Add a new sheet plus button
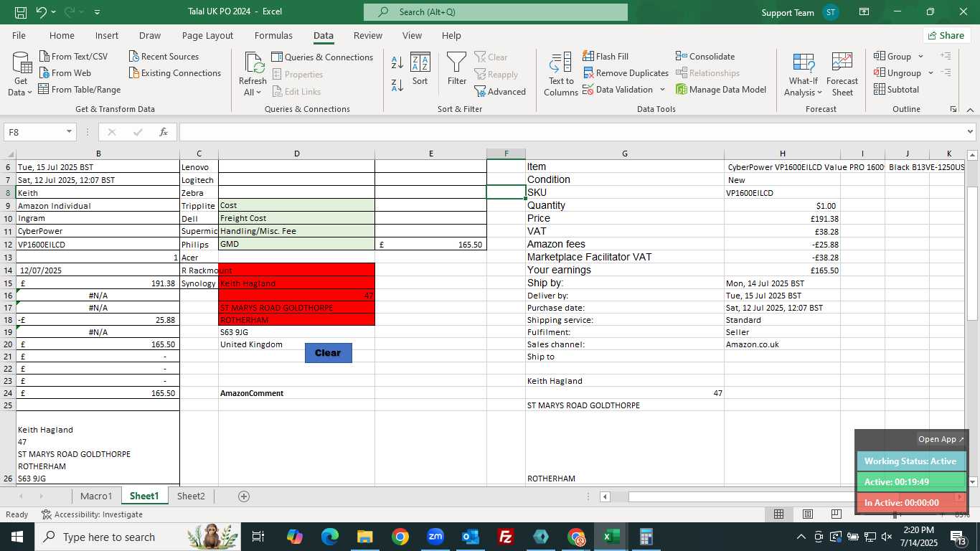The height and width of the screenshot is (551, 980). [243, 496]
